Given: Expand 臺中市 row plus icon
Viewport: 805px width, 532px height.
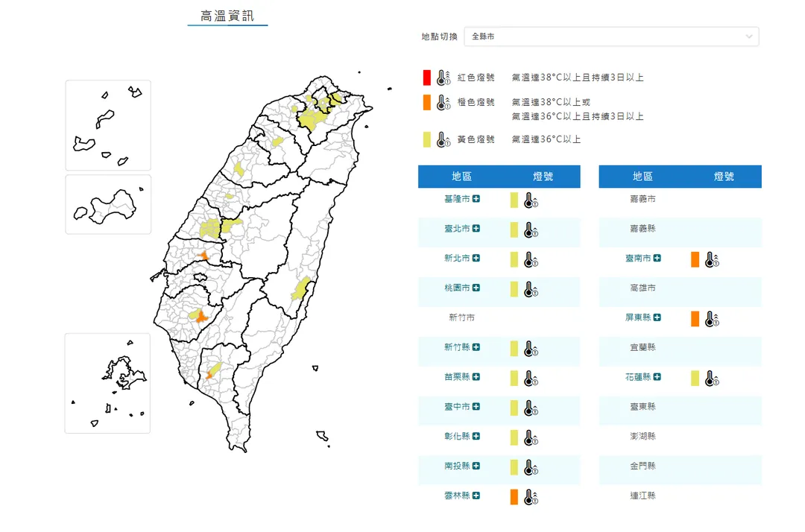Looking at the screenshot, I should tap(476, 407).
